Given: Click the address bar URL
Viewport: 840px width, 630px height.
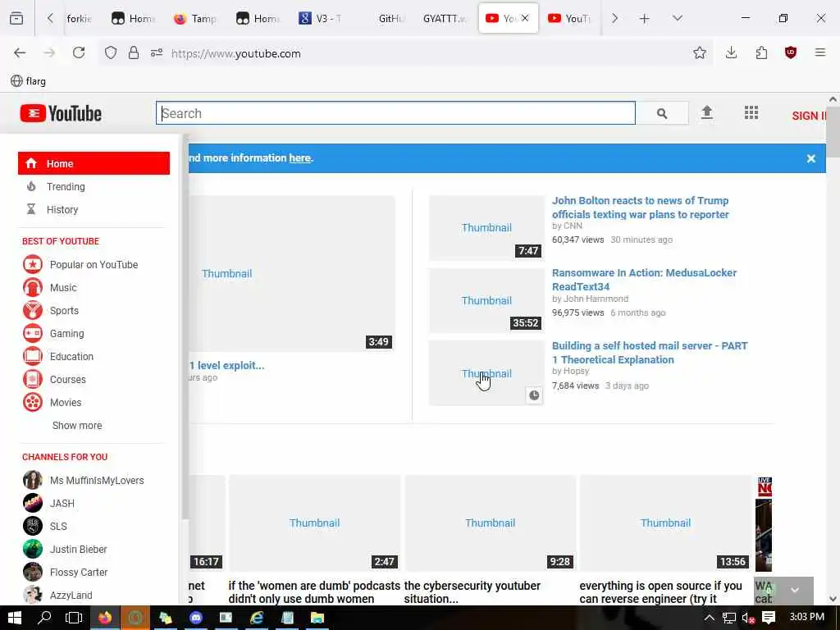Looking at the screenshot, I should coord(235,53).
